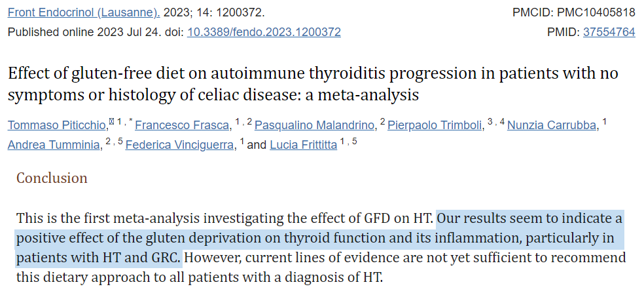644x295 pixels.
Task: Open the DOI link 10.3389/fendo.2023.1200372
Action: click(264, 31)
